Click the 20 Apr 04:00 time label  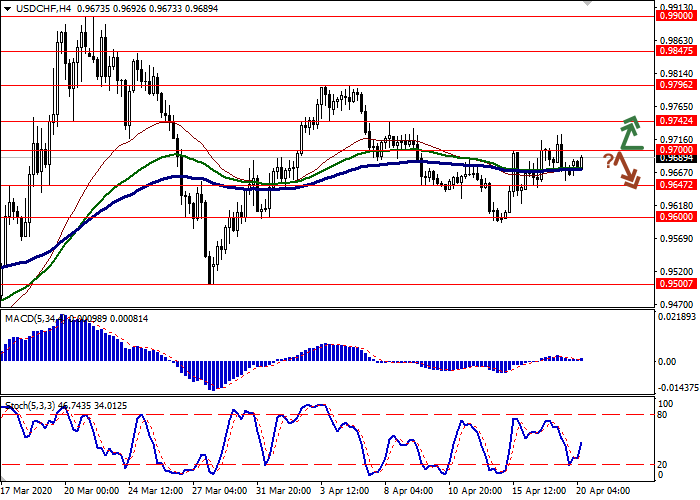pyautogui.click(x=600, y=491)
